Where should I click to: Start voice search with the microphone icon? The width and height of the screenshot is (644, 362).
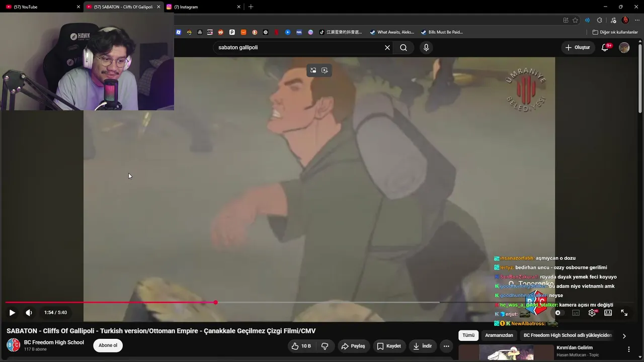(x=426, y=47)
